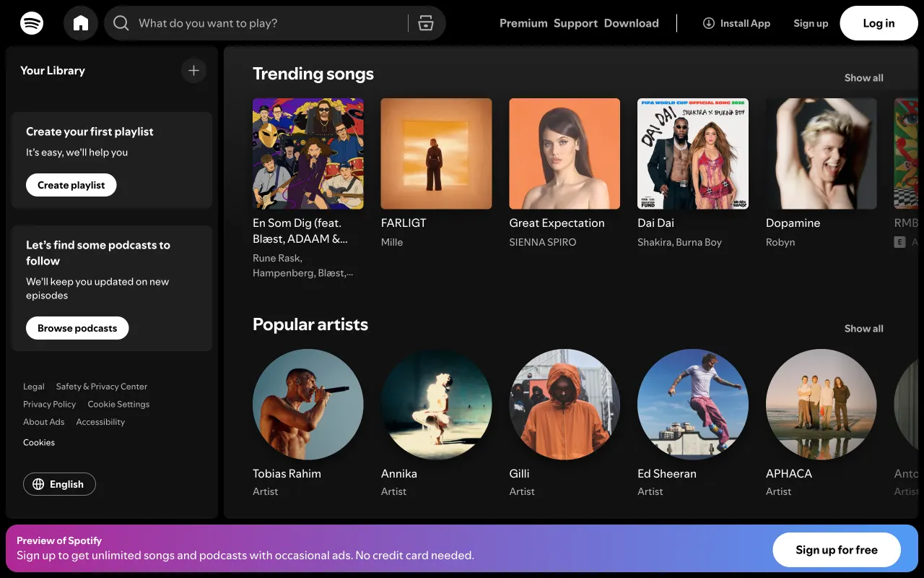Image resolution: width=924 pixels, height=578 pixels.
Task: Open the FARLIGT album cover
Action: (437, 154)
